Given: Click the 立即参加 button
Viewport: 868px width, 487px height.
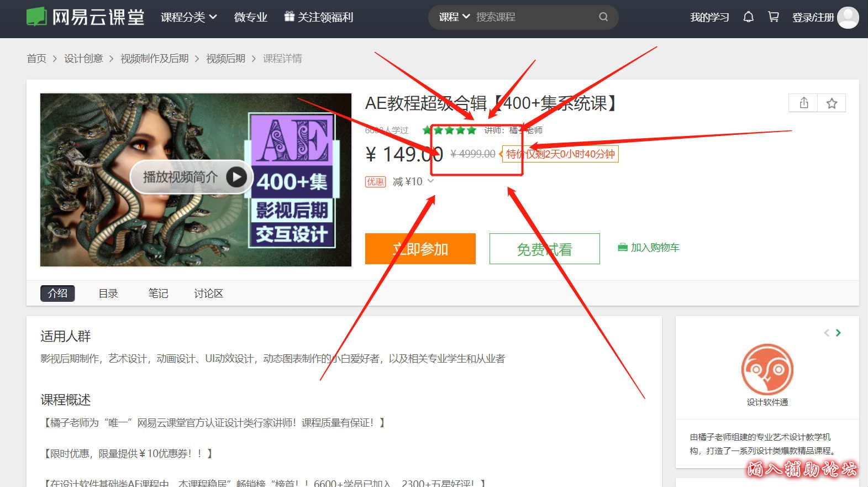Looking at the screenshot, I should point(420,249).
